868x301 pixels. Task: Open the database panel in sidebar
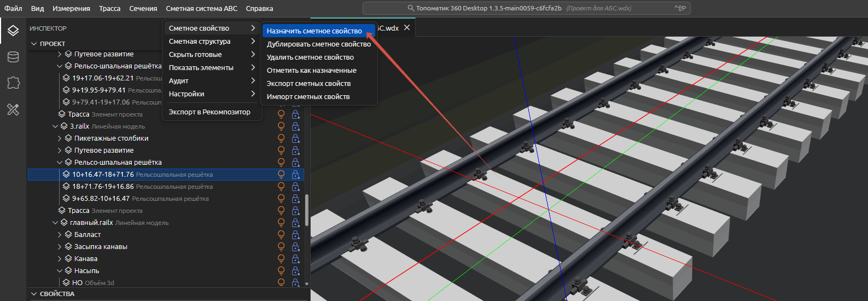(x=13, y=56)
